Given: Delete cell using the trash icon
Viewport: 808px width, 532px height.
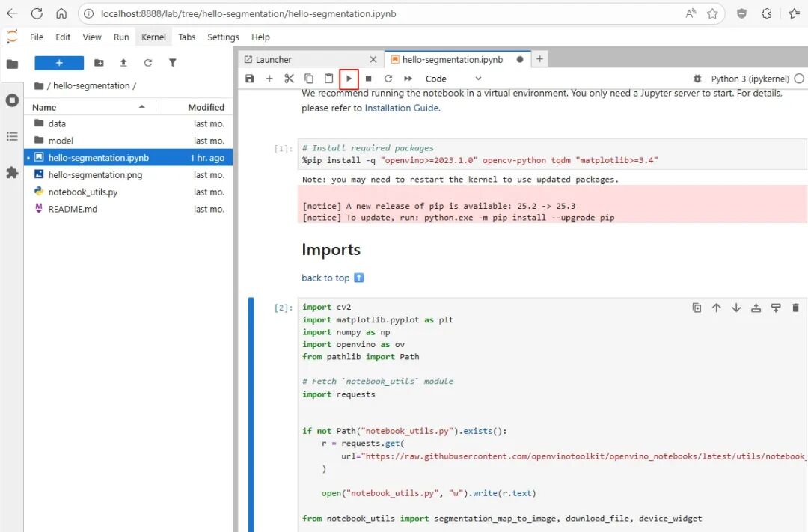Looking at the screenshot, I should pos(795,308).
